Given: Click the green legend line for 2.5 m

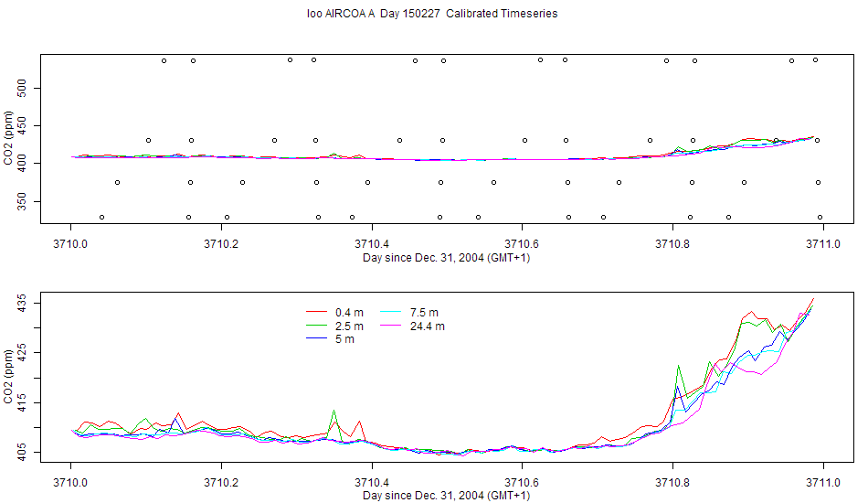Looking at the screenshot, I should coord(316,326).
